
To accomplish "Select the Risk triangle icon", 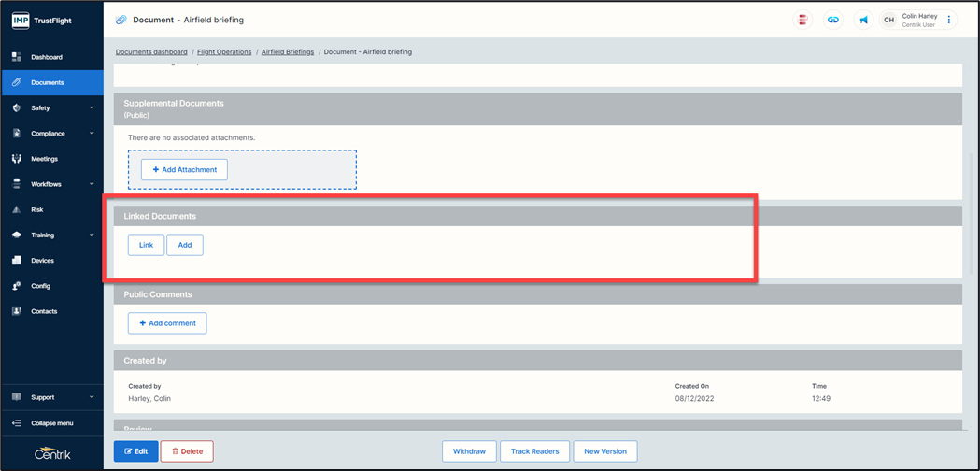I will click(17, 209).
